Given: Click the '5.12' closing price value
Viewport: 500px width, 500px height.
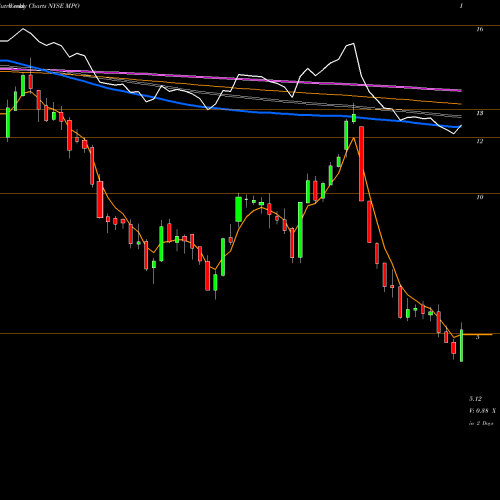Looking at the screenshot, I should point(476,399).
